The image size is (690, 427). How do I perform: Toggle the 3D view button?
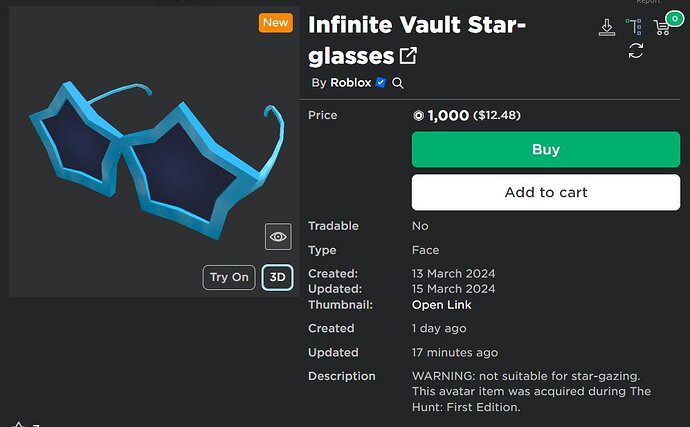tap(278, 277)
